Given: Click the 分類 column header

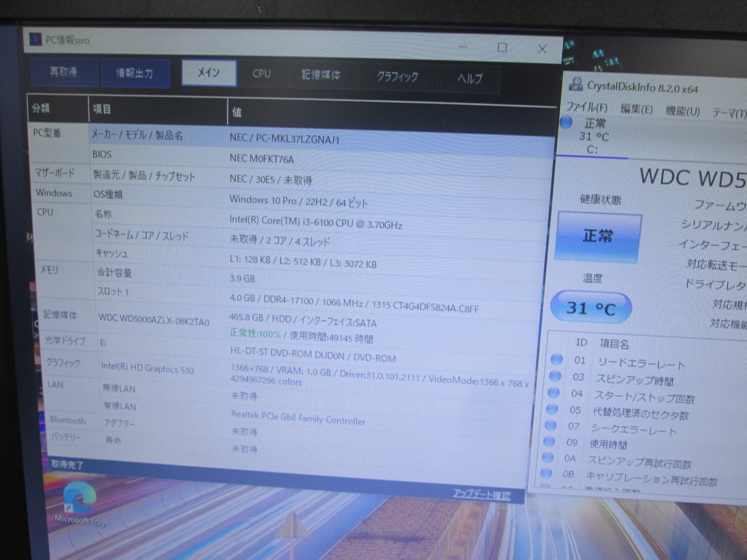Looking at the screenshot, I should pos(41,108).
